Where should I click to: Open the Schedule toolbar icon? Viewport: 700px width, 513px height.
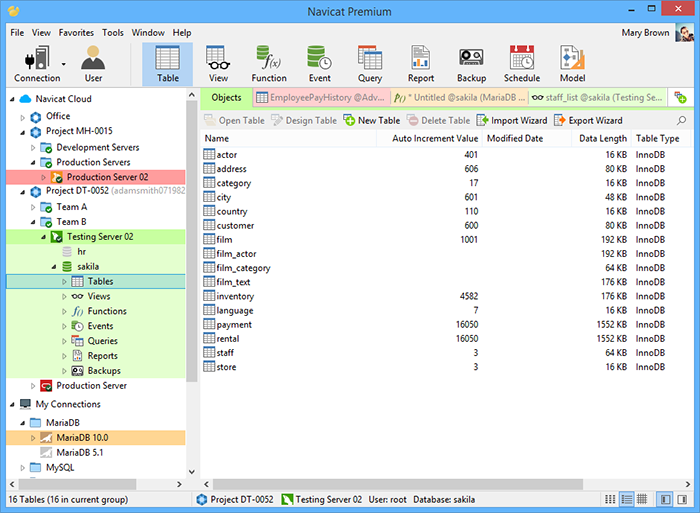[x=522, y=64]
